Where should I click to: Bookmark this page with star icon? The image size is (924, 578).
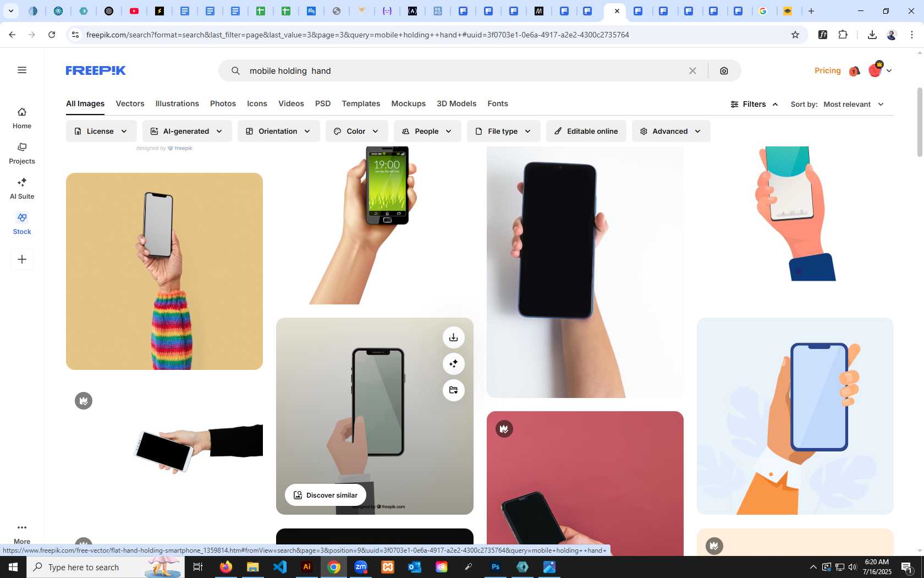tap(795, 35)
